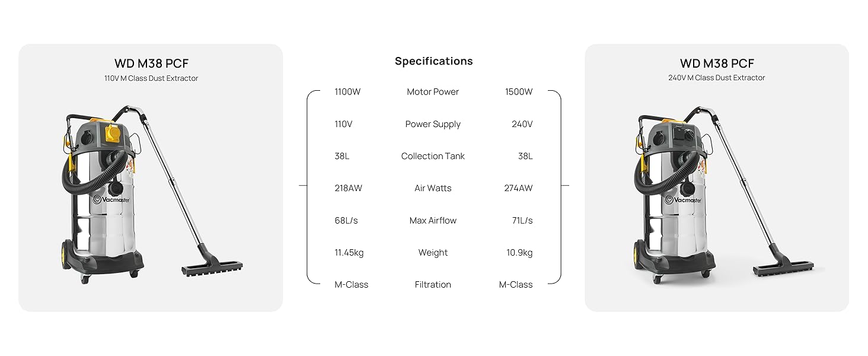
Task: Select the 11.45kg weight value
Action: pos(349,253)
